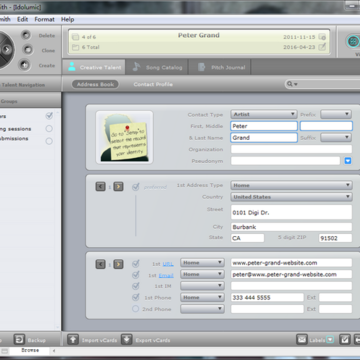Open the 1st Email type dropdown
Screen dimensions: 360x360
click(202, 274)
